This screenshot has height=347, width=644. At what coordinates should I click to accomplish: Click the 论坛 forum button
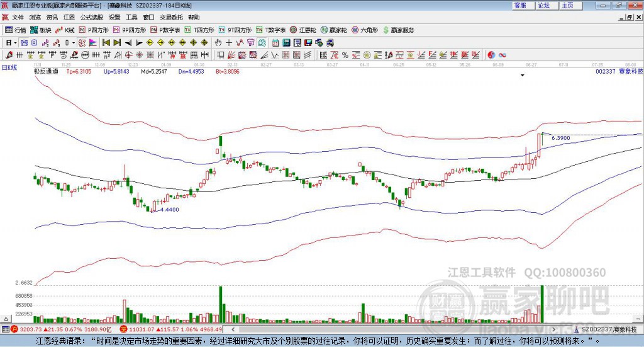(547, 5)
